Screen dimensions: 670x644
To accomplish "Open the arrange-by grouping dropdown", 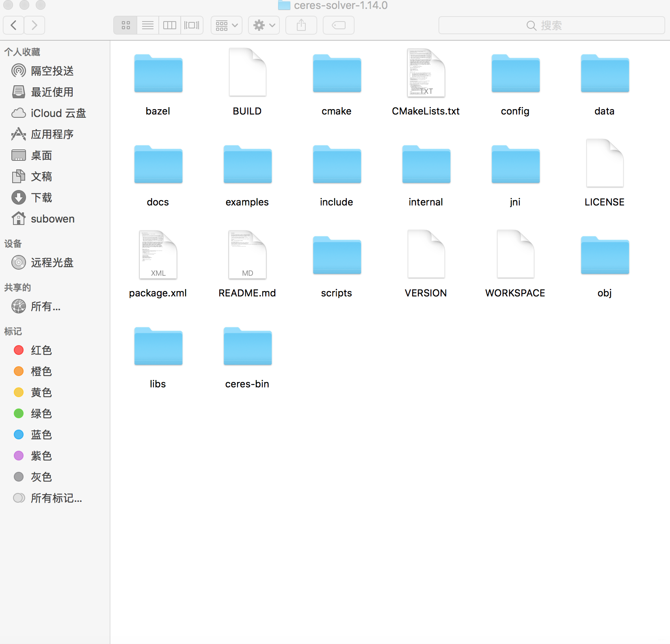I will click(227, 25).
